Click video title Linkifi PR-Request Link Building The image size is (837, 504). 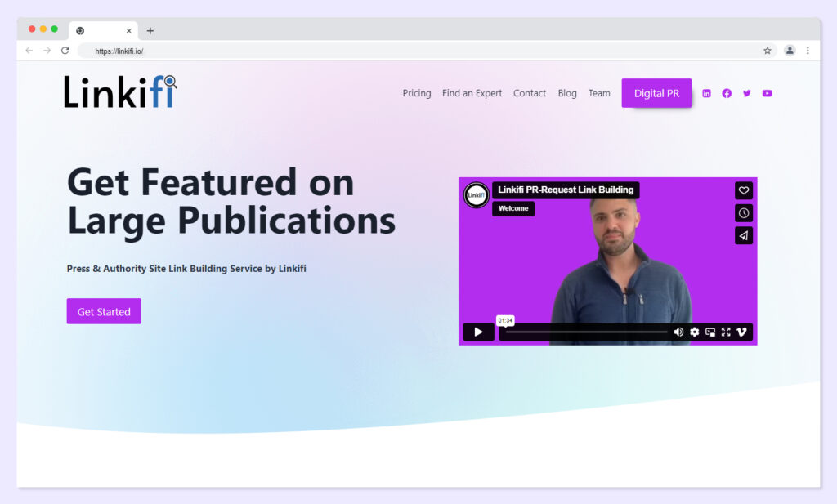[566, 190]
